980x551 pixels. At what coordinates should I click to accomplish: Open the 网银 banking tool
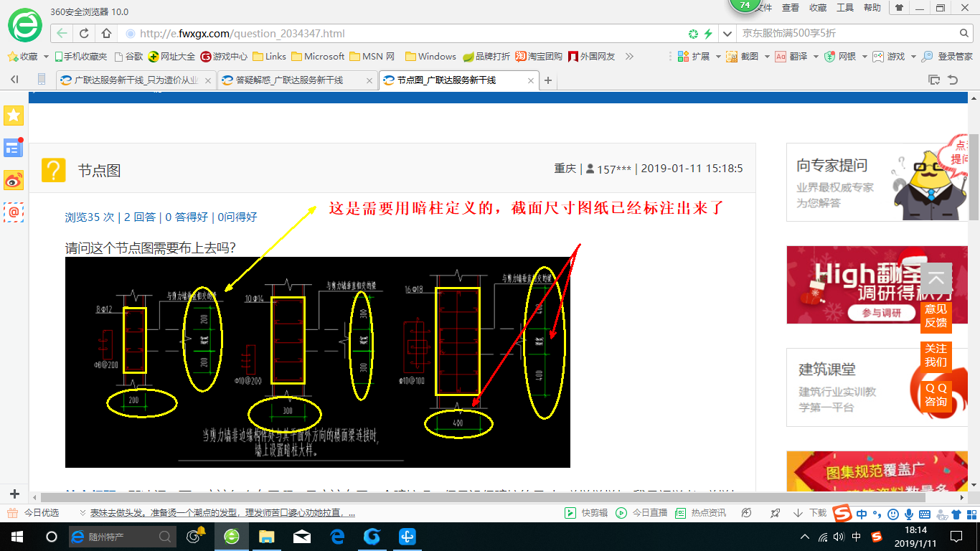coord(840,56)
